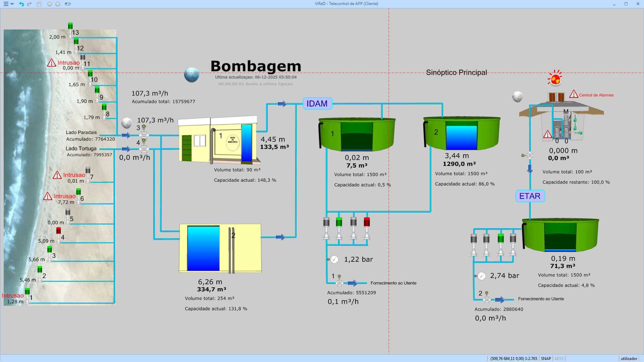Click the Lado Paradais flow meter 3
Viewport: 644px width, 362px height.
(x=144, y=134)
